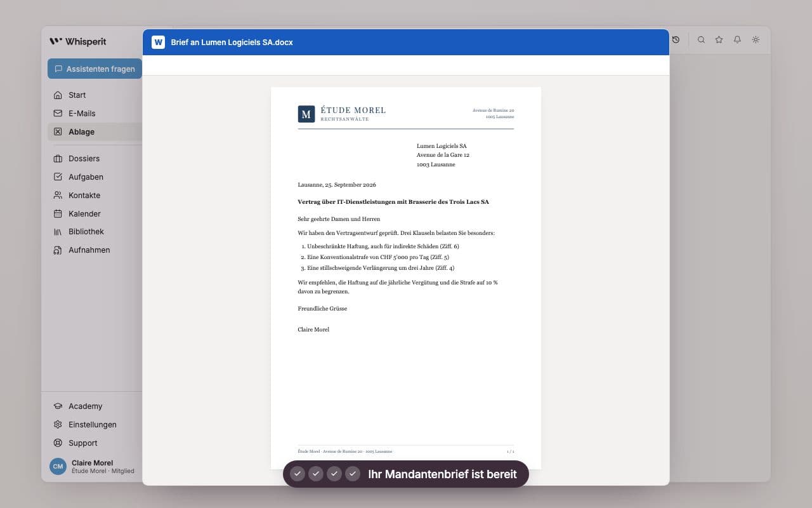Click the star favorites icon
Viewport: 812px width, 508px height.
(x=719, y=39)
